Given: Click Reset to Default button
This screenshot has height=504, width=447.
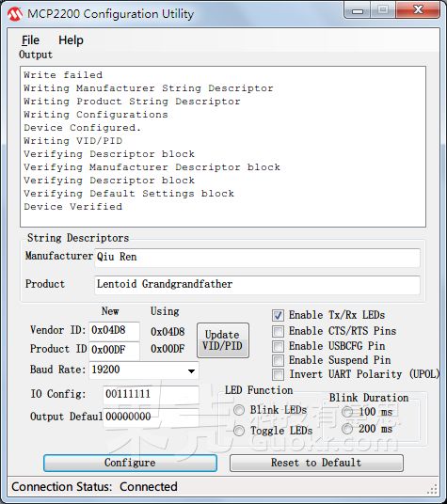Looking at the screenshot, I should pyautogui.click(x=316, y=463).
